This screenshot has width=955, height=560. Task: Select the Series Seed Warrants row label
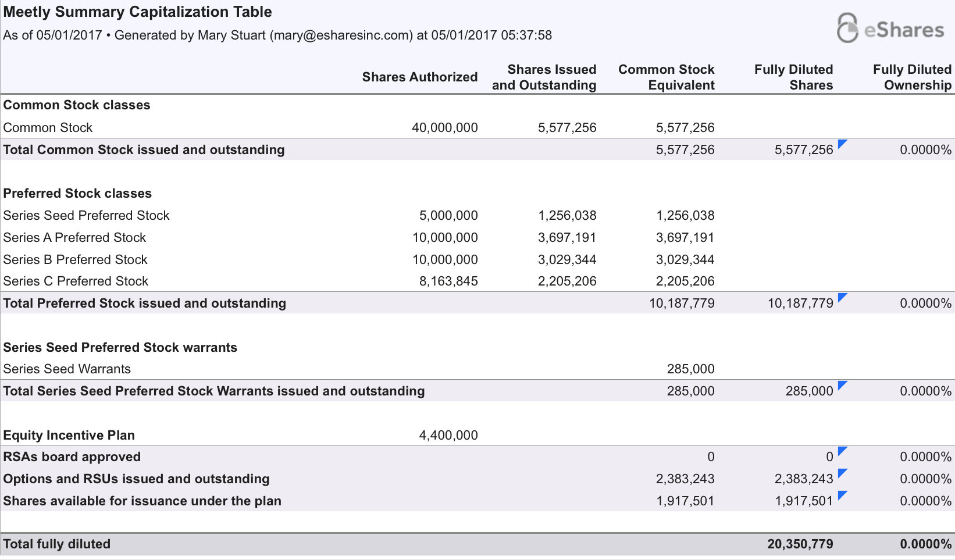pos(67,369)
